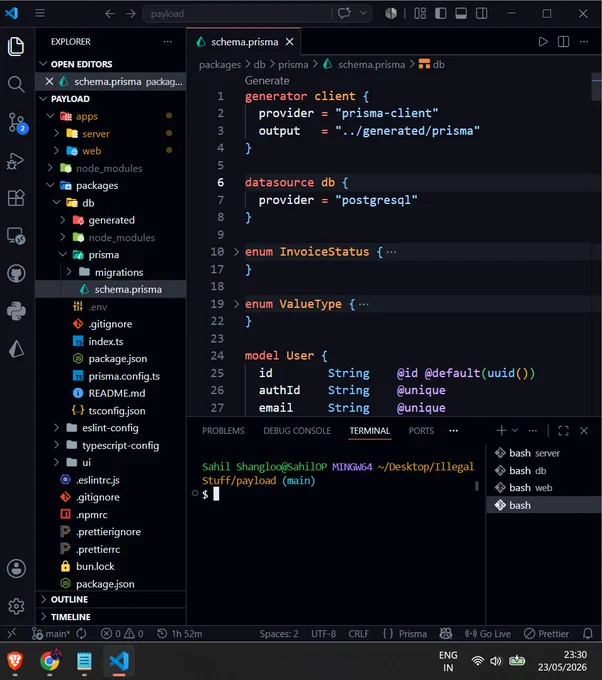Expand the TIMELINE section
This screenshot has height=680, width=602.
coord(43,616)
